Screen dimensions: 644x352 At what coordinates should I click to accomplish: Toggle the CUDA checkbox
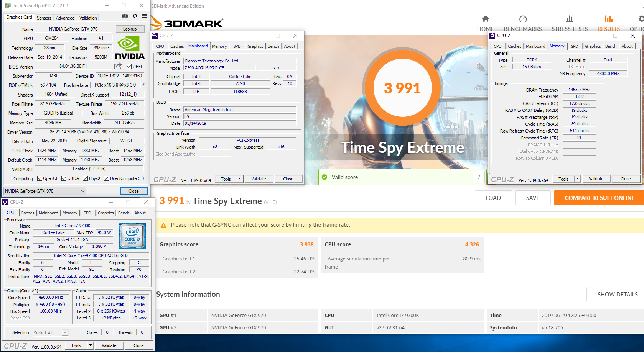click(64, 178)
